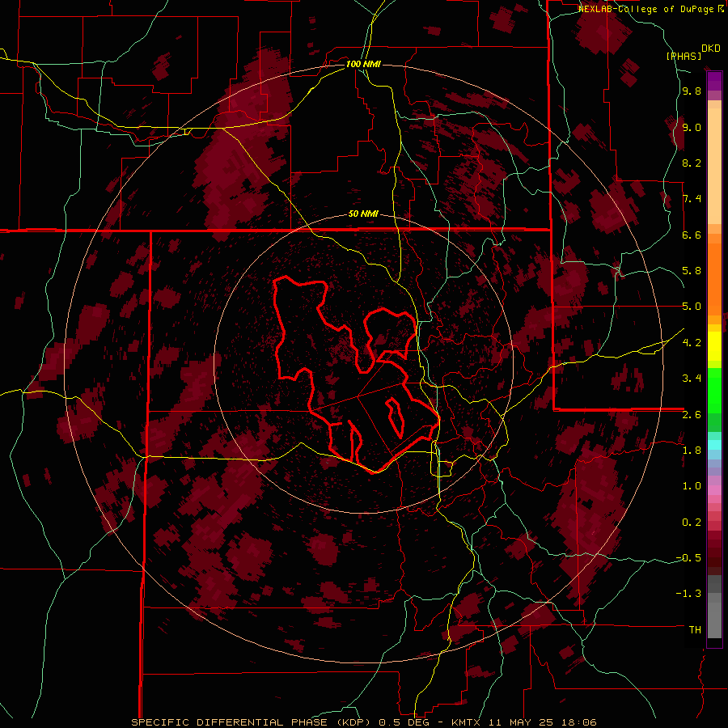The width and height of the screenshot is (728, 728).
Task: Pick the orange segment of the color bar
Action: point(714,278)
